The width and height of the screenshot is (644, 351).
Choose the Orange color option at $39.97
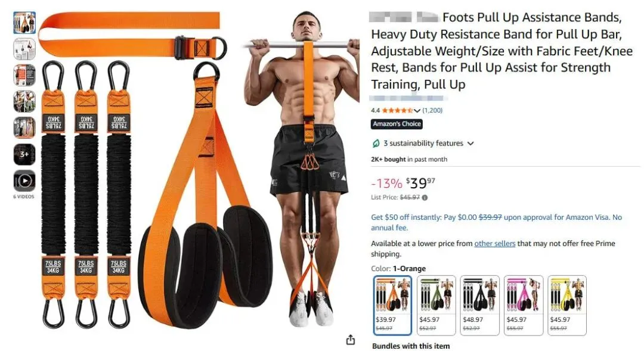click(392, 305)
